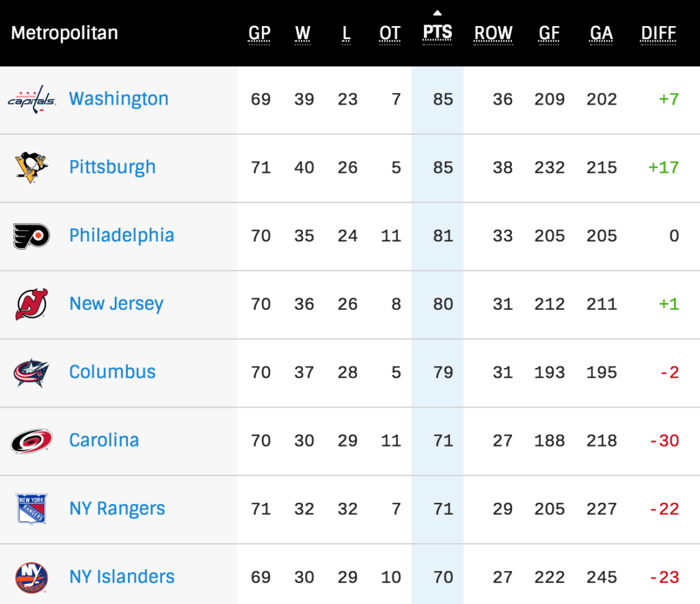The height and width of the screenshot is (604, 700).
Task: Open the NY Islanders team link
Action: pos(122,577)
